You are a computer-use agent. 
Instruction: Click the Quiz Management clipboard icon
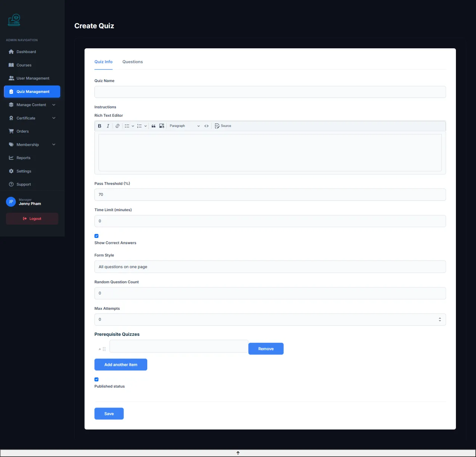(x=11, y=91)
